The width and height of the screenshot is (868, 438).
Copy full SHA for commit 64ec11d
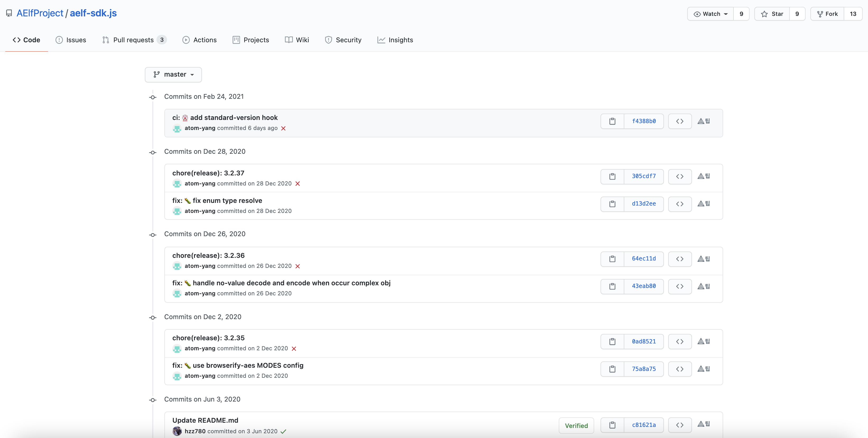pos(612,259)
